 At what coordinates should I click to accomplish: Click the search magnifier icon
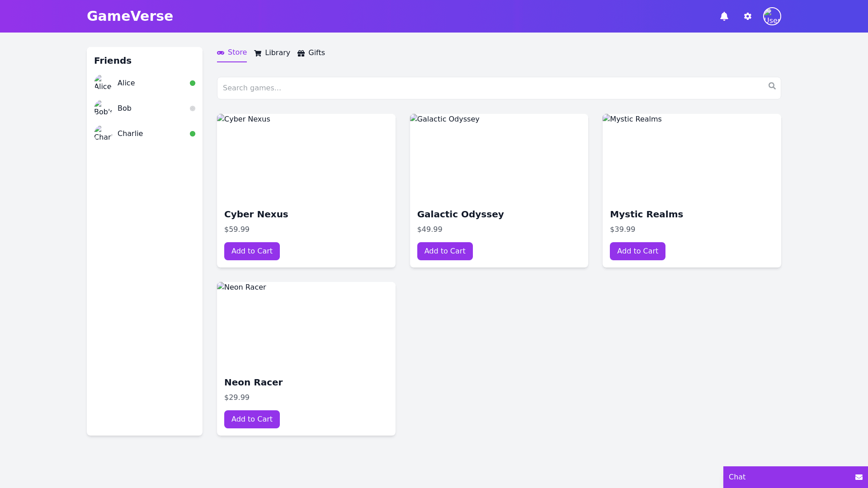click(x=772, y=86)
